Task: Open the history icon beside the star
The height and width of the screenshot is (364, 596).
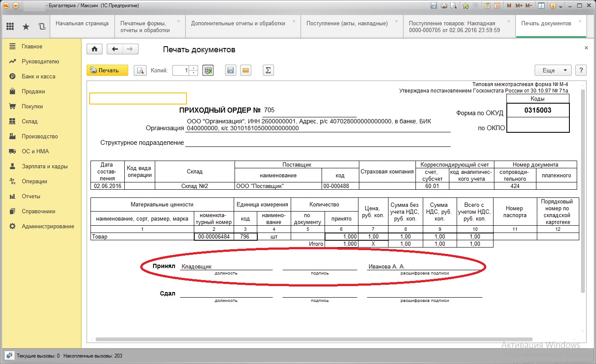Action: [42, 27]
